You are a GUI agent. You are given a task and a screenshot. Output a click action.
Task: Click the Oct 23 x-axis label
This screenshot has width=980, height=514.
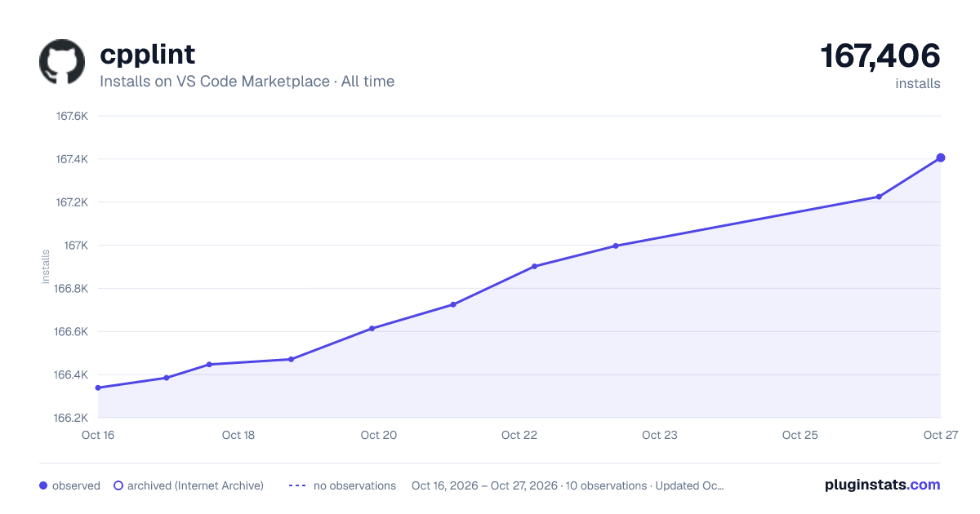[660, 435]
